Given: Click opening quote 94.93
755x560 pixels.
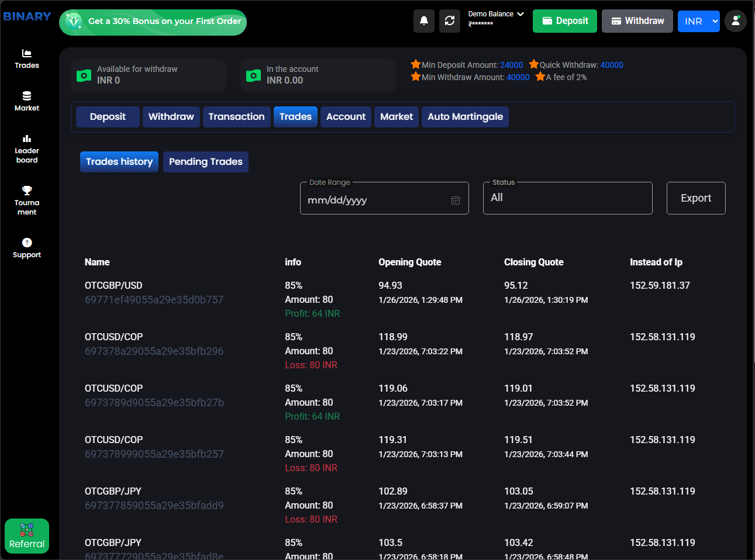Looking at the screenshot, I should point(391,286).
